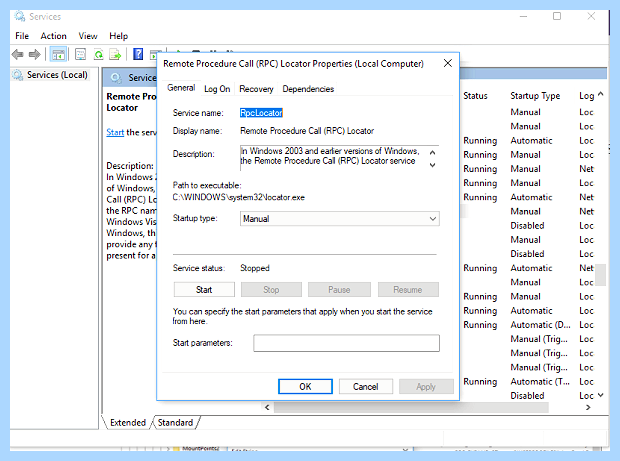Switch to the General tab
Image resolution: width=620 pixels, height=461 pixels.
point(181,88)
